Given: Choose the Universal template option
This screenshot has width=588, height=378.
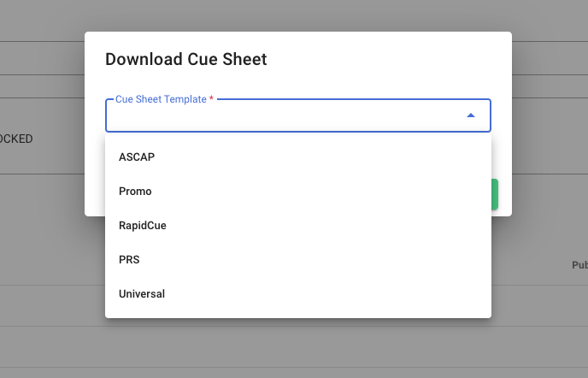Looking at the screenshot, I should coord(142,294).
